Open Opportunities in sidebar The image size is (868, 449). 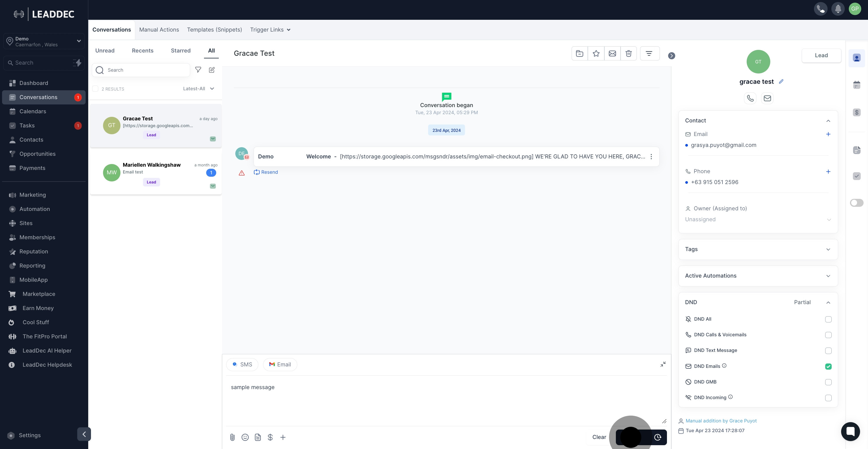pos(44,154)
